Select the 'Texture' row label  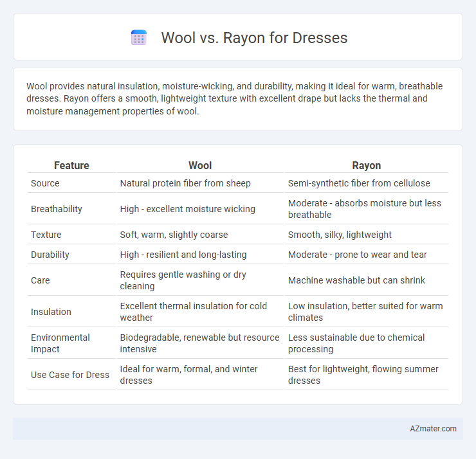coord(46,235)
